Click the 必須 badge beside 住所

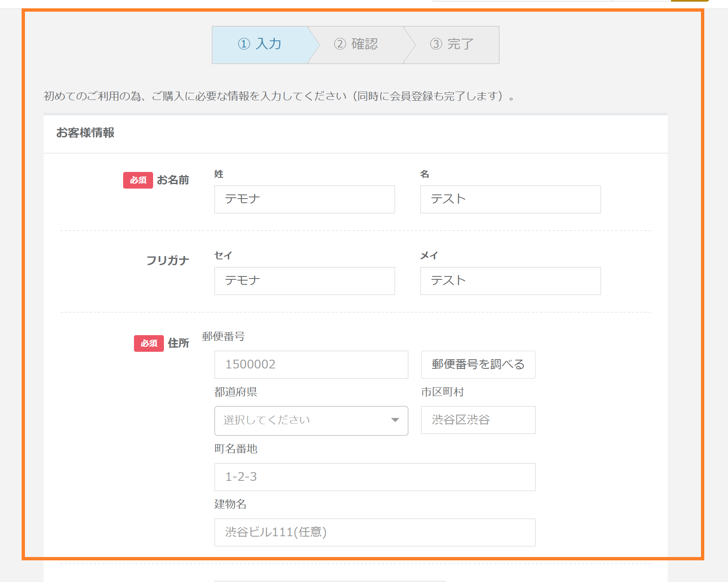click(149, 343)
